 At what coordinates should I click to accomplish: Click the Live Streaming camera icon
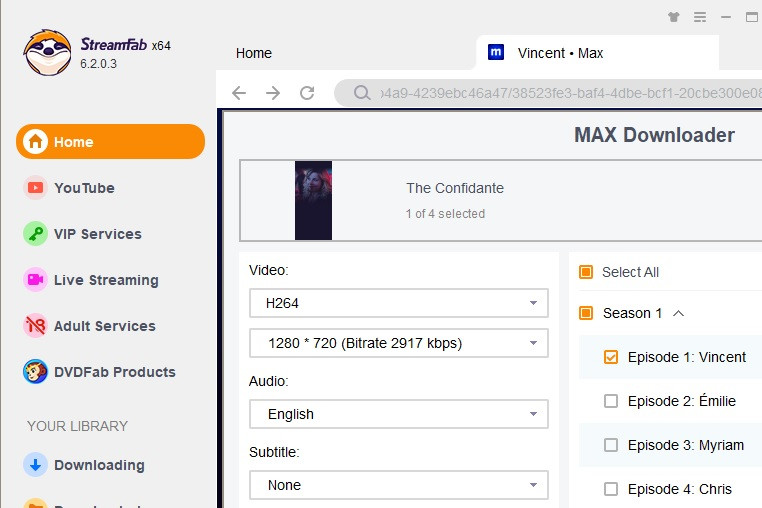click(x=35, y=280)
